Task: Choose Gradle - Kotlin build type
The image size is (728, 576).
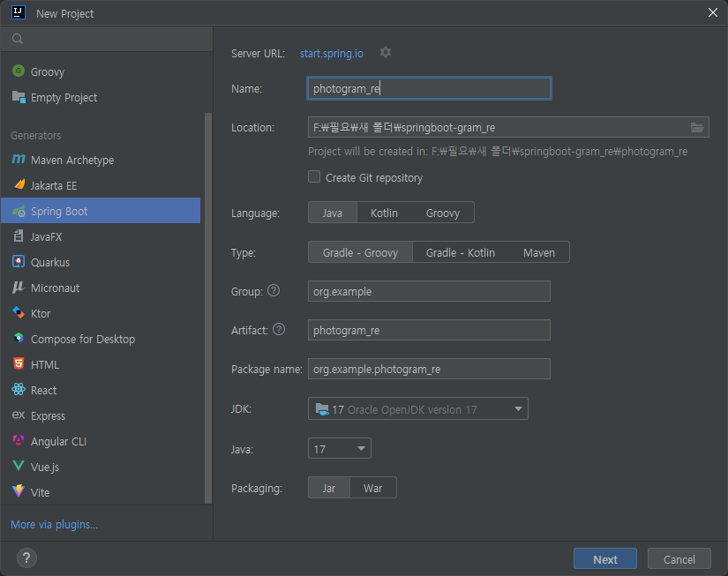Action: (461, 252)
